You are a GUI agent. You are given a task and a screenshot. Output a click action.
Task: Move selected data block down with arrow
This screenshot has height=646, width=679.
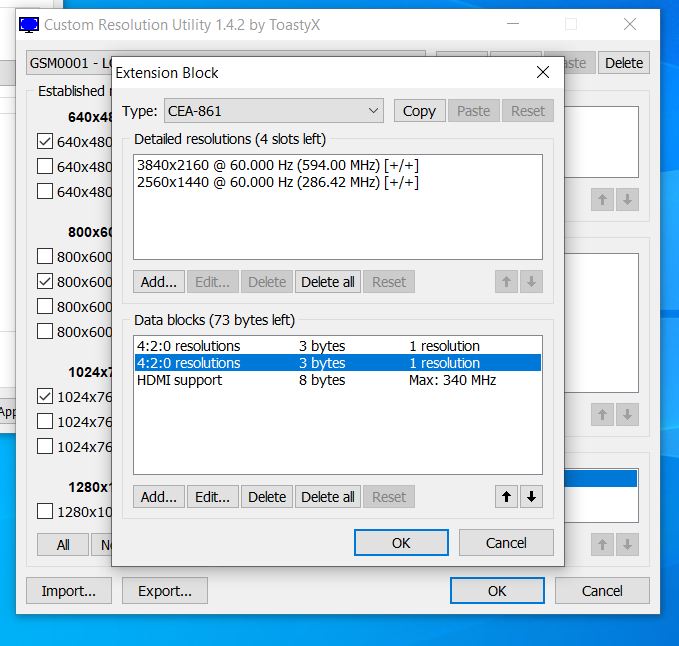531,497
